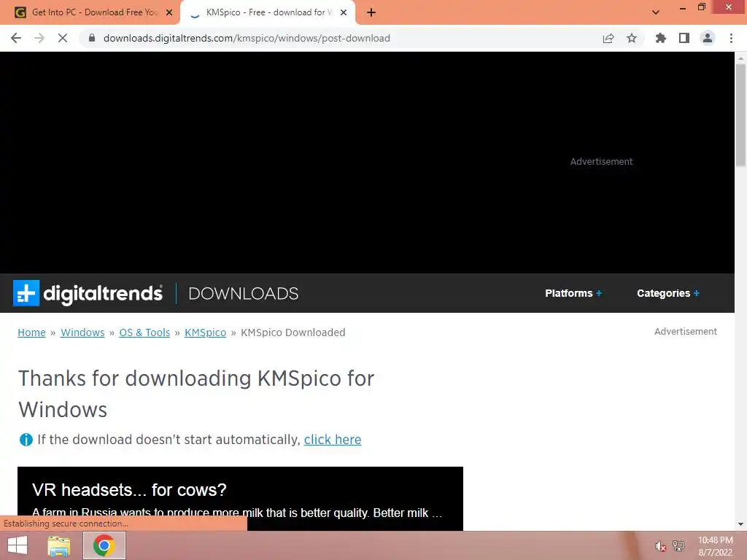Close the Get Into PC tab
The image size is (747, 560).
click(x=169, y=12)
